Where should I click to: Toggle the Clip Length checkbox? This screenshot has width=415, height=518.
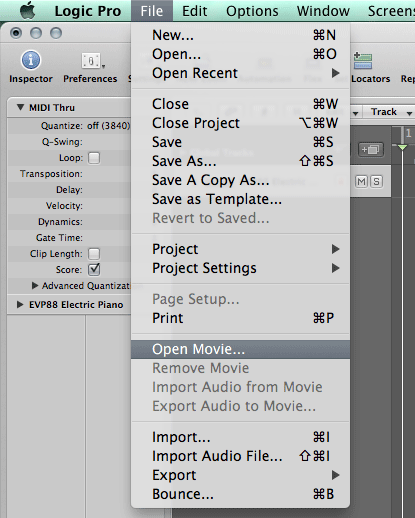pos(94,254)
